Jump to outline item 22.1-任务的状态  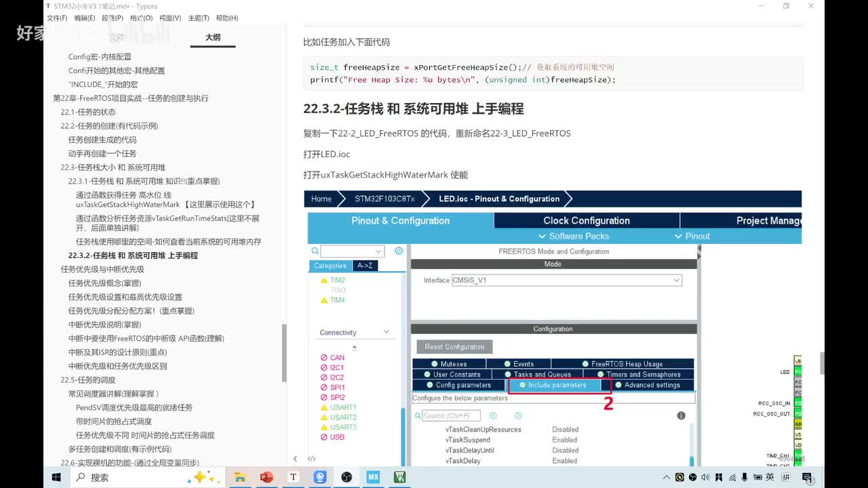point(88,112)
